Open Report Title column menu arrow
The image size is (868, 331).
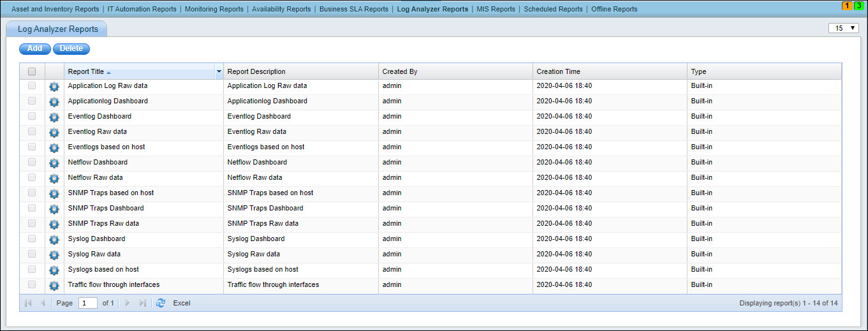click(x=219, y=71)
